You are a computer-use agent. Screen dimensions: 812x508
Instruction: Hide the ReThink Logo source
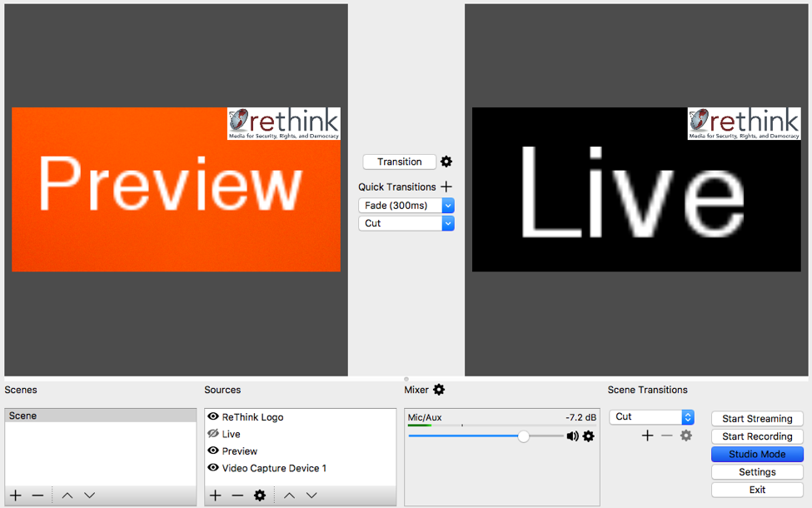tap(213, 416)
